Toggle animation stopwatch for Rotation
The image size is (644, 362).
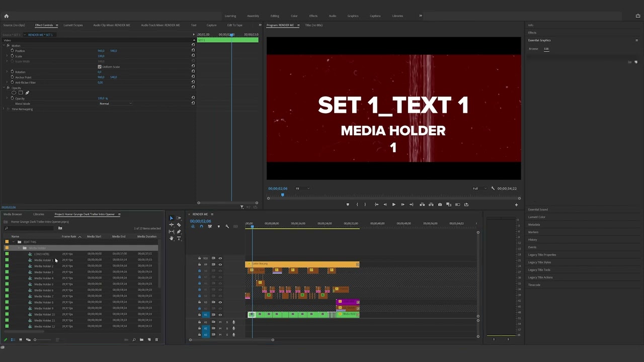click(x=12, y=72)
